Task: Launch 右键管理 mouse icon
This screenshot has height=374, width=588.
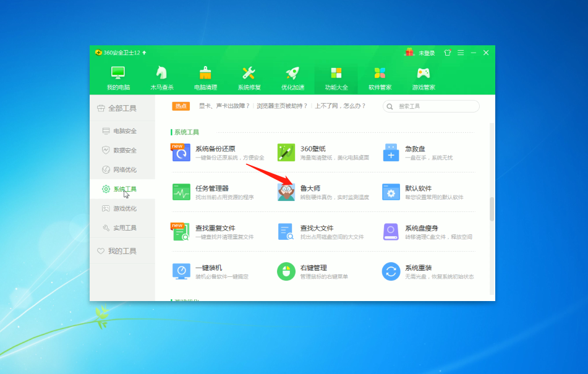Action: (x=286, y=271)
